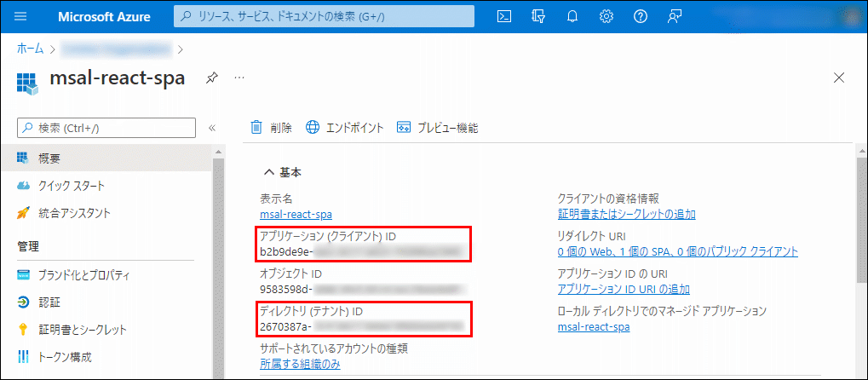Click the msal-react-spa app registration icon
868x380 pixels.
27,82
